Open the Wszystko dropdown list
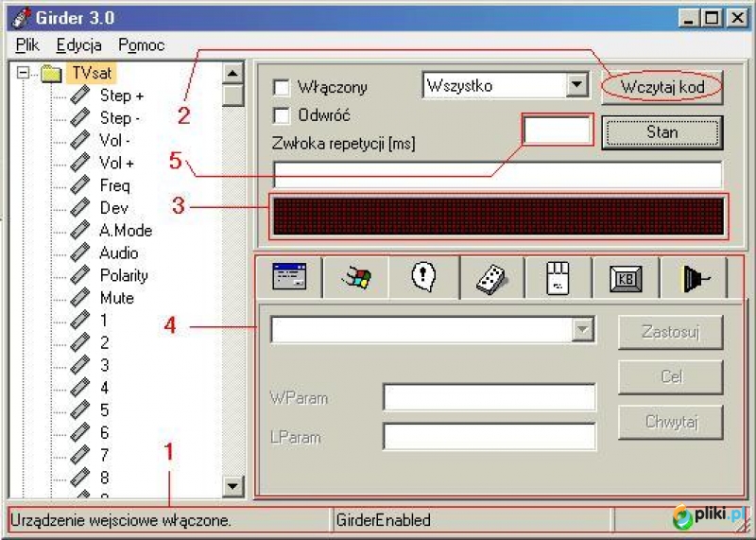This screenshot has width=756, height=540. (577, 85)
